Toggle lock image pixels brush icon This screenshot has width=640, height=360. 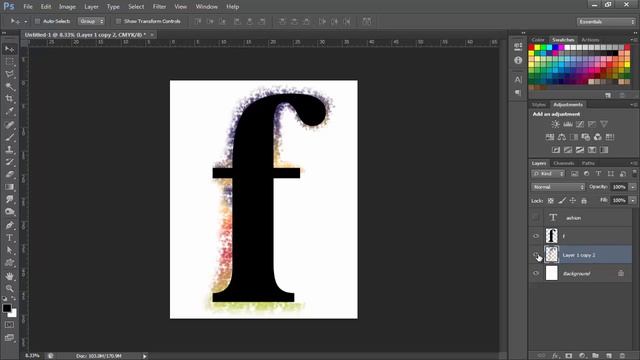click(x=562, y=200)
